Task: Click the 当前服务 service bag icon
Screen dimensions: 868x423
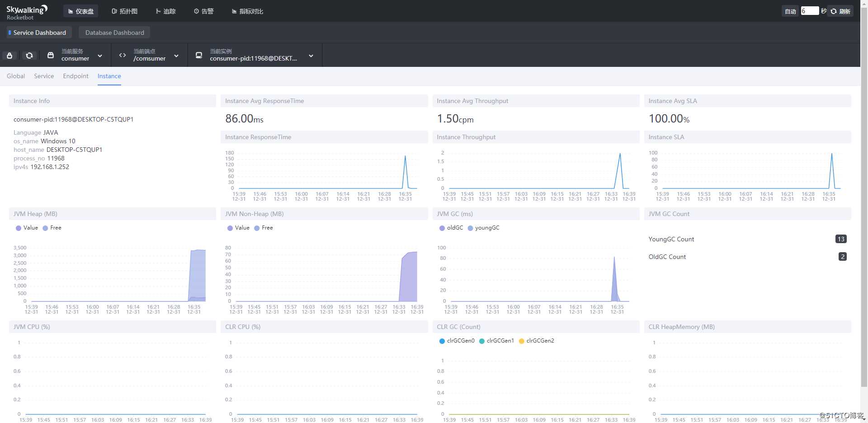Action: pyautogui.click(x=51, y=55)
